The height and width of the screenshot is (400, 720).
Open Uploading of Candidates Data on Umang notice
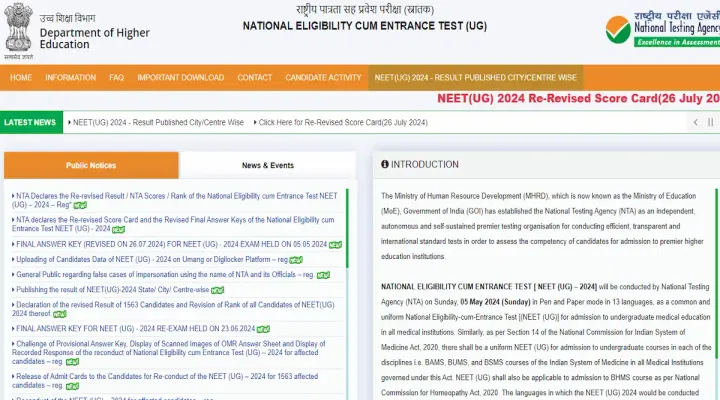tap(152, 259)
